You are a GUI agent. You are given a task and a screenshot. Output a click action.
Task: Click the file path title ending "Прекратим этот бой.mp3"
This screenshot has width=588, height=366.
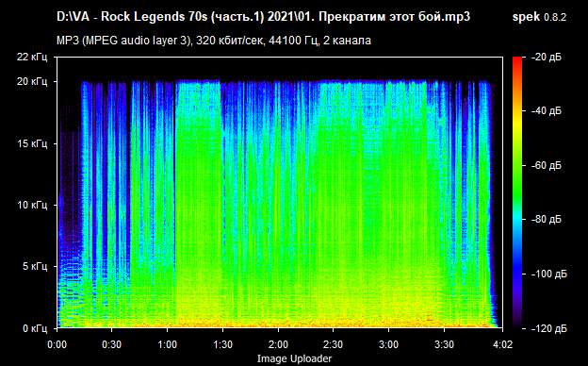click(263, 17)
